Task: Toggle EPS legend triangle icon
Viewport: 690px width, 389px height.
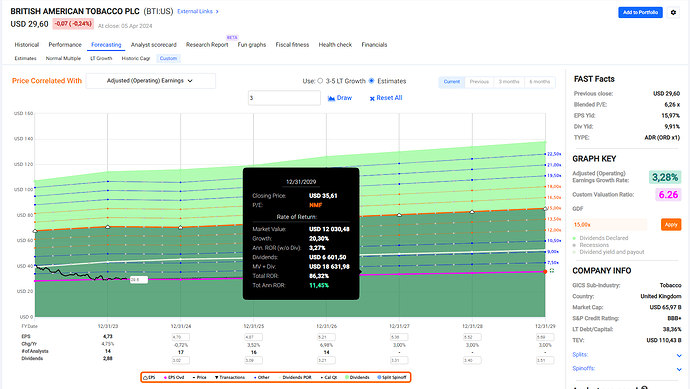Action: 146,378
